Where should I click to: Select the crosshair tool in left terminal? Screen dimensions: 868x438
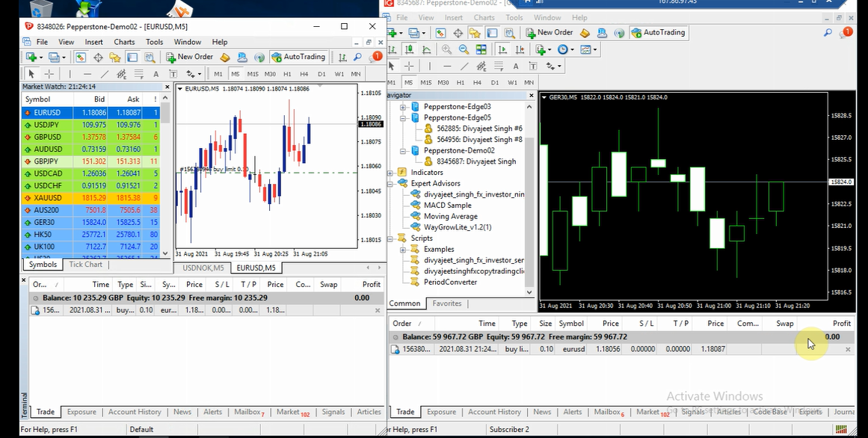[49, 74]
